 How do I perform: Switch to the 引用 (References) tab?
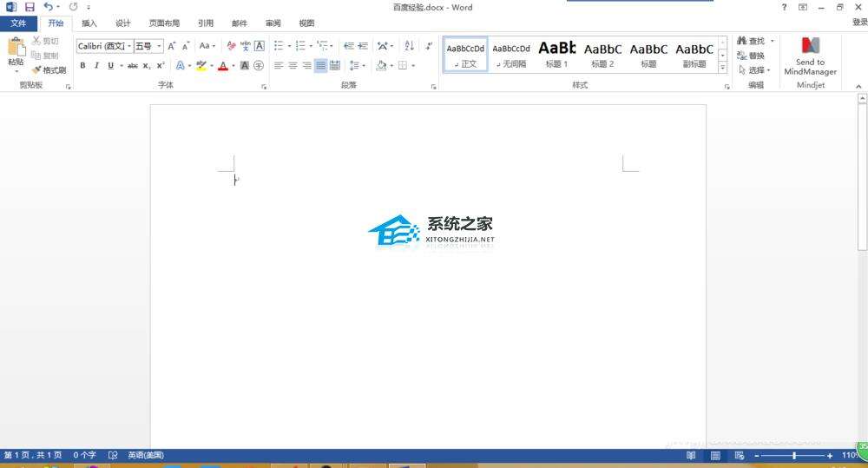click(x=206, y=23)
